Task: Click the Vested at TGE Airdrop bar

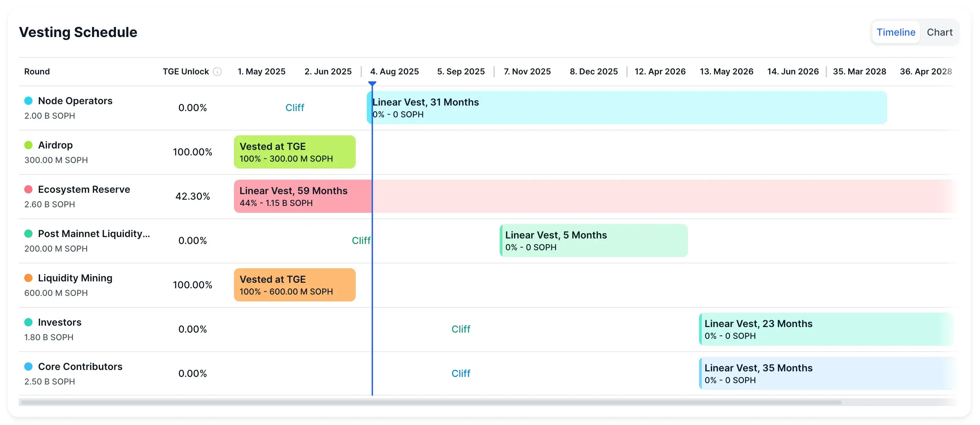Action: point(295,152)
